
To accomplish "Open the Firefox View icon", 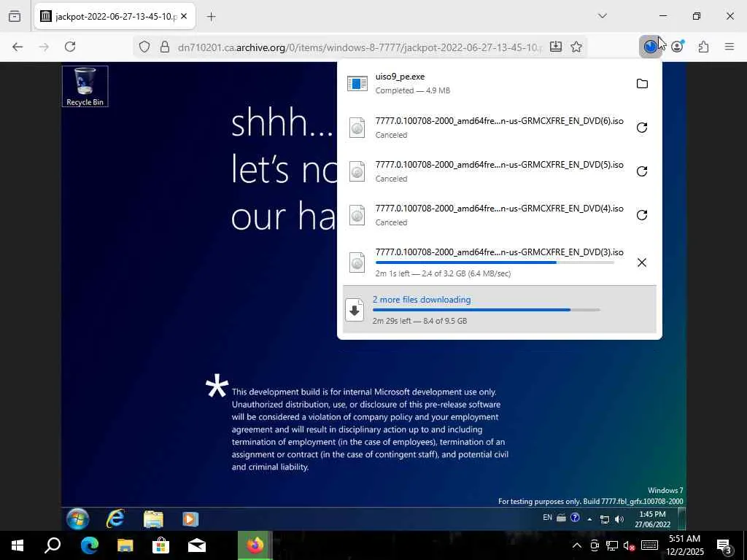I will tap(15, 16).
